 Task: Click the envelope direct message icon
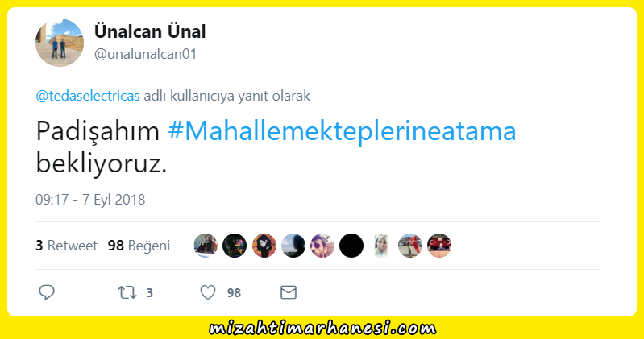(x=289, y=292)
